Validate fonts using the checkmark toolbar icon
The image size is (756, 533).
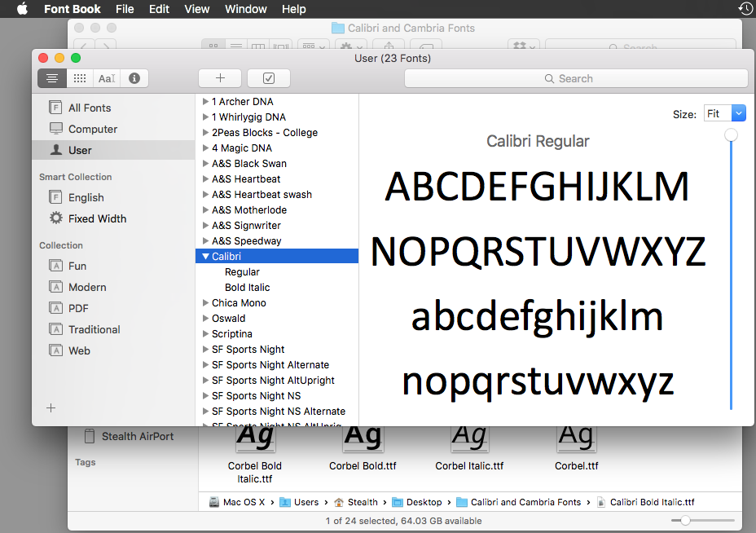pyautogui.click(x=268, y=78)
